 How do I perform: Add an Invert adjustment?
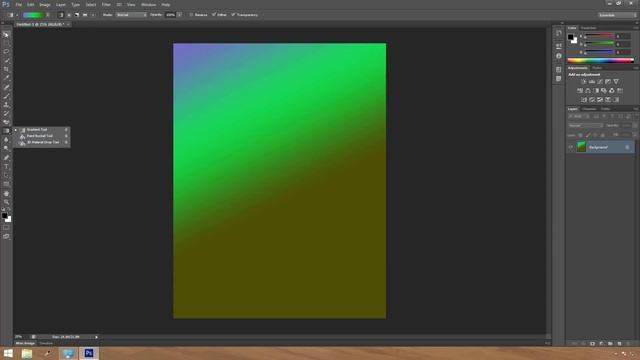click(584, 100)
